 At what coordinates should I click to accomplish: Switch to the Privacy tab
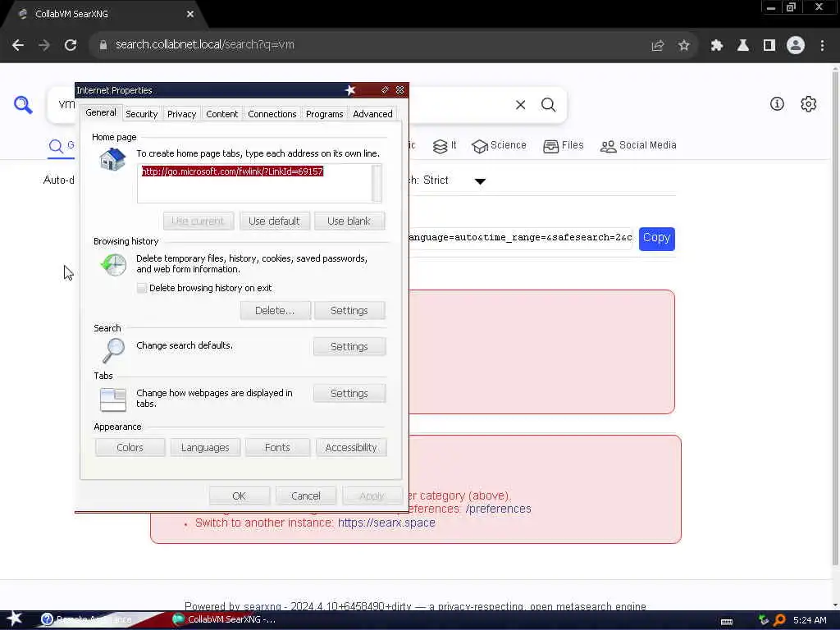pos(181,114)
